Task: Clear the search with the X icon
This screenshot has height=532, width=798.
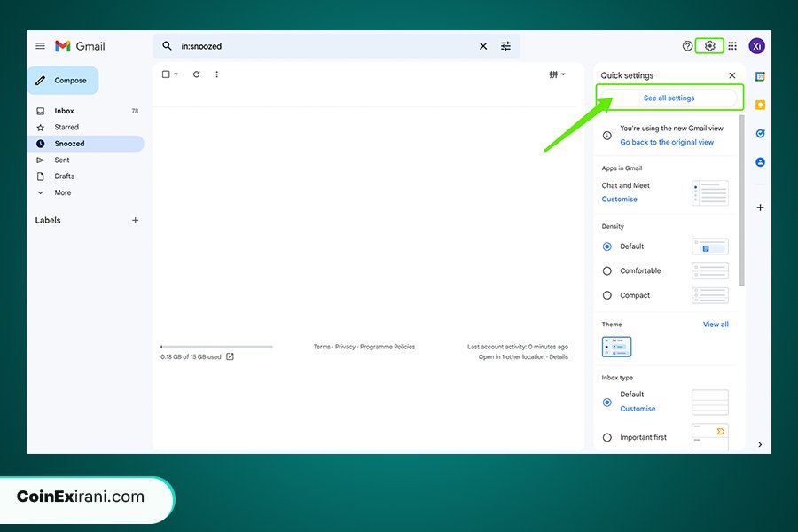Action: (x=483, y=46)
